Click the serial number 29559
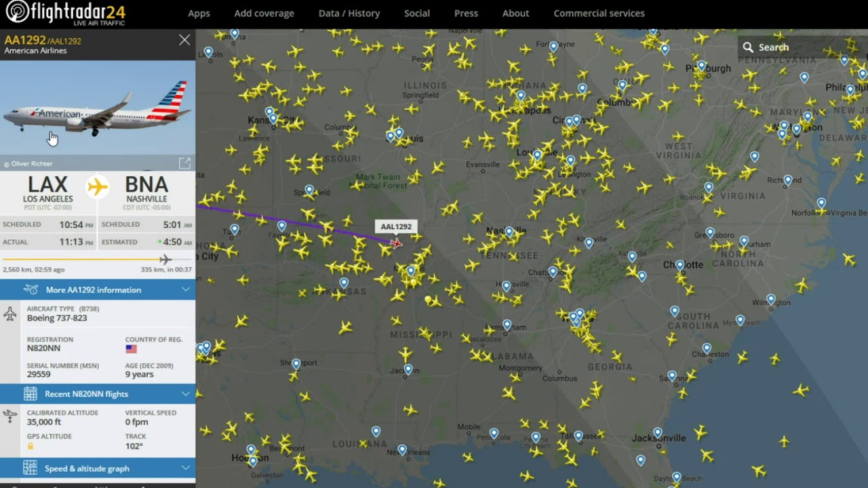 coord(39,374)
